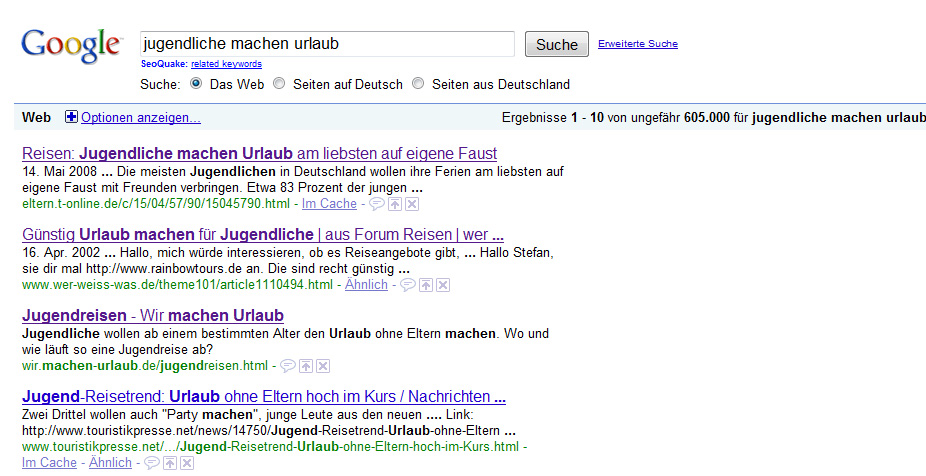Select the 'Seiten auf Deutsch' radio button
The width and height of the screenshot is (926, 476).
click(279, 83)
